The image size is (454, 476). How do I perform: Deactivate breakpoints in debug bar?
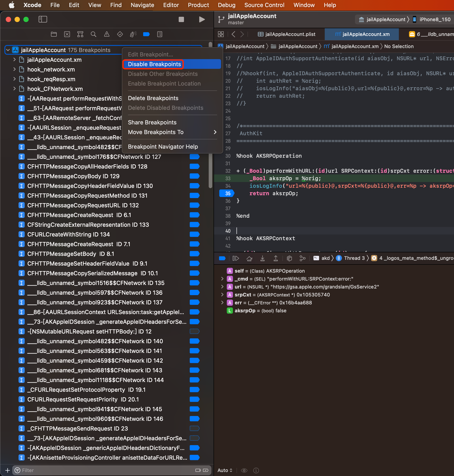pos(222,258)
